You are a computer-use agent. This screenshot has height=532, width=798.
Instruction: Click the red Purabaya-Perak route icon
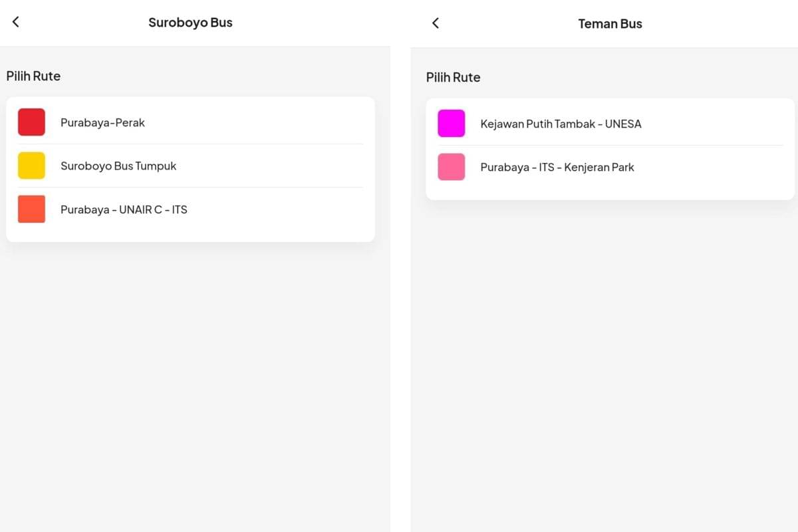tap(31, 122)
